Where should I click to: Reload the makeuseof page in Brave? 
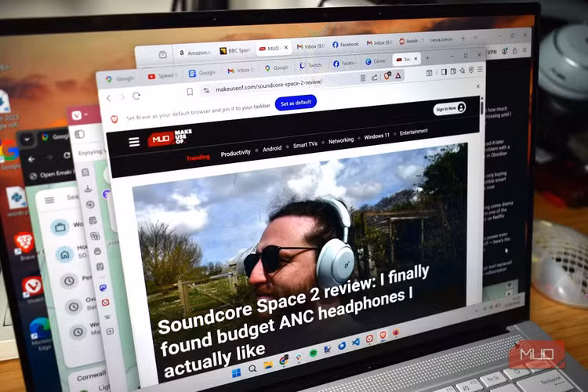(x=136, y=96)
